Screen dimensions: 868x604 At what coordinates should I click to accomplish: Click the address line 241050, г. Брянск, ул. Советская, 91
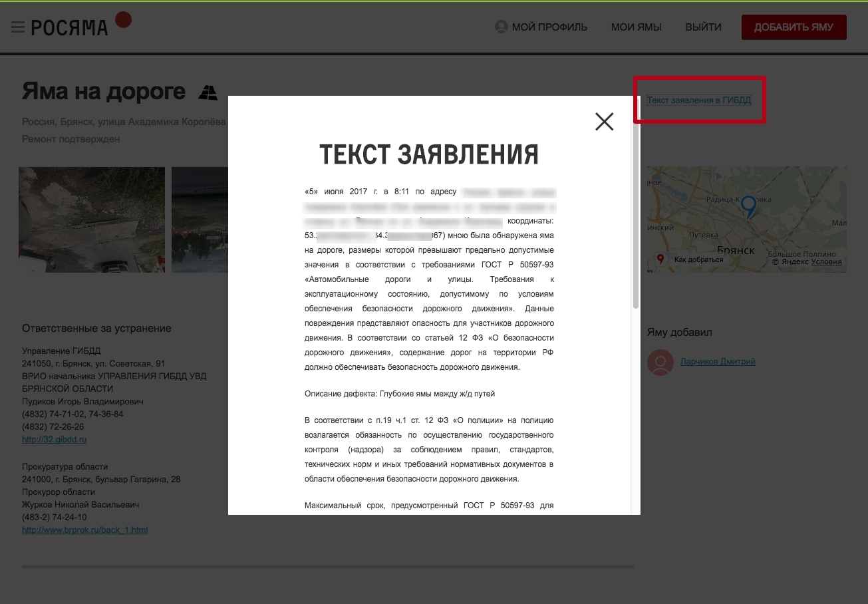point(94,364)
